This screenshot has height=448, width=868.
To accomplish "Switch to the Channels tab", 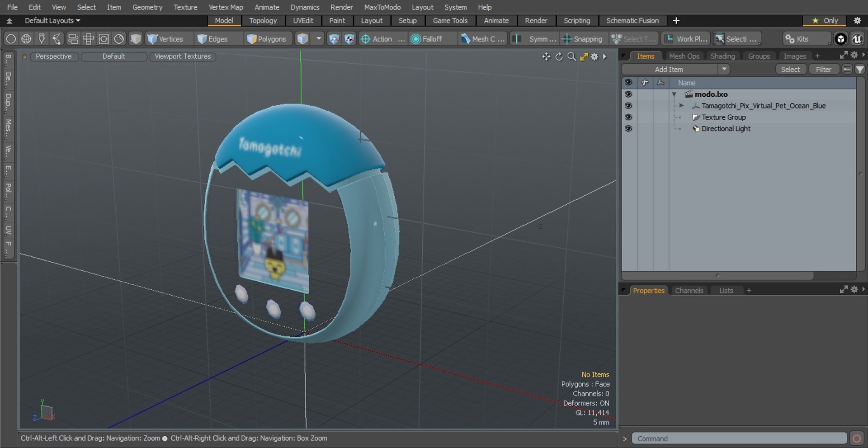I will (x=689, y=291).
